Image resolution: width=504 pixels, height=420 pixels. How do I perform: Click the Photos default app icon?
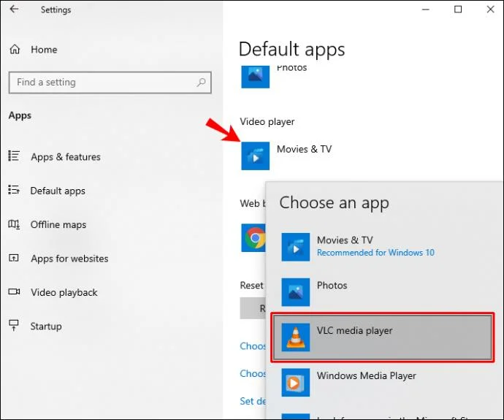coord(256,77)
